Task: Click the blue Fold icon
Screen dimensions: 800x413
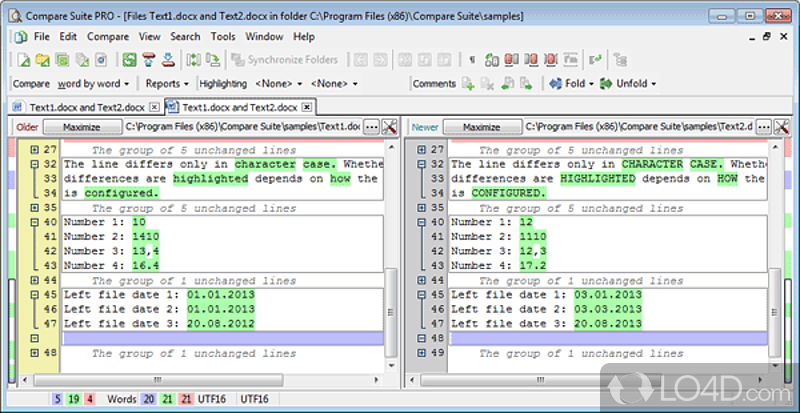Action: click(x=556, y=84)
